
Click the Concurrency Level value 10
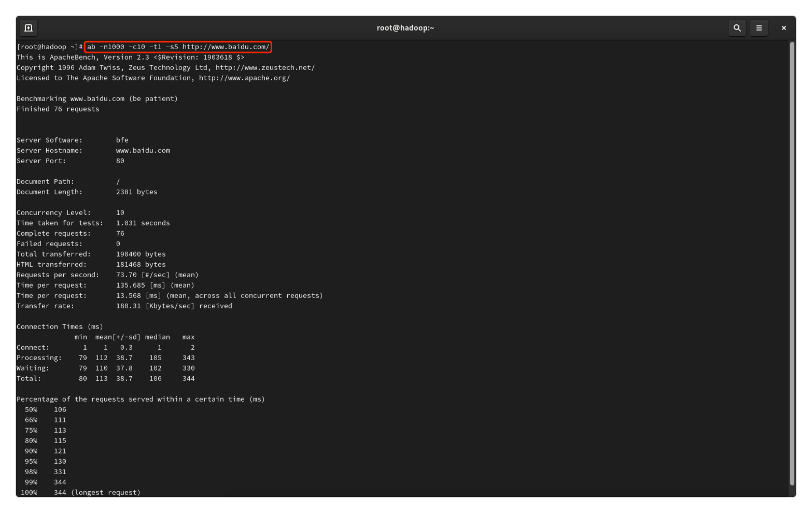pyautogui.click(x=120, y=213)
